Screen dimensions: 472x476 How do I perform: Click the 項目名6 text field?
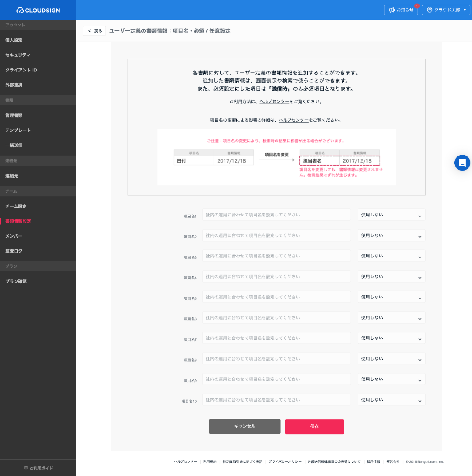click(x=277, y=317)
